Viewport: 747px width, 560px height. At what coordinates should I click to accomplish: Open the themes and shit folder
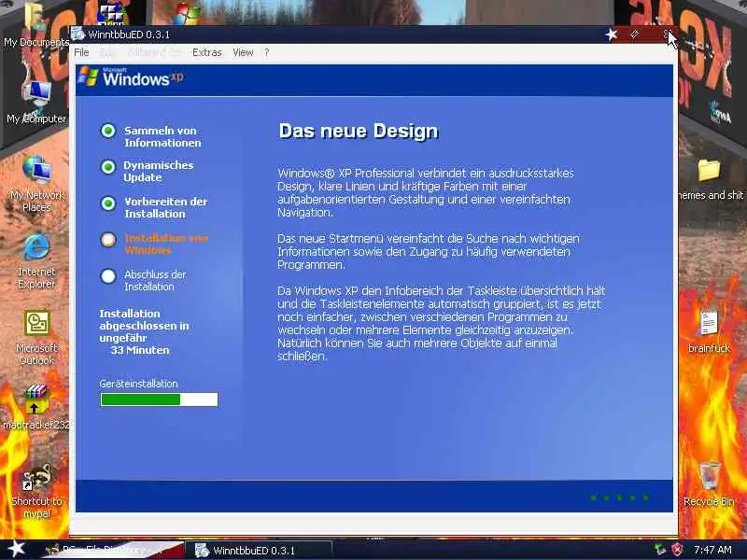click(x=710, y=180)
